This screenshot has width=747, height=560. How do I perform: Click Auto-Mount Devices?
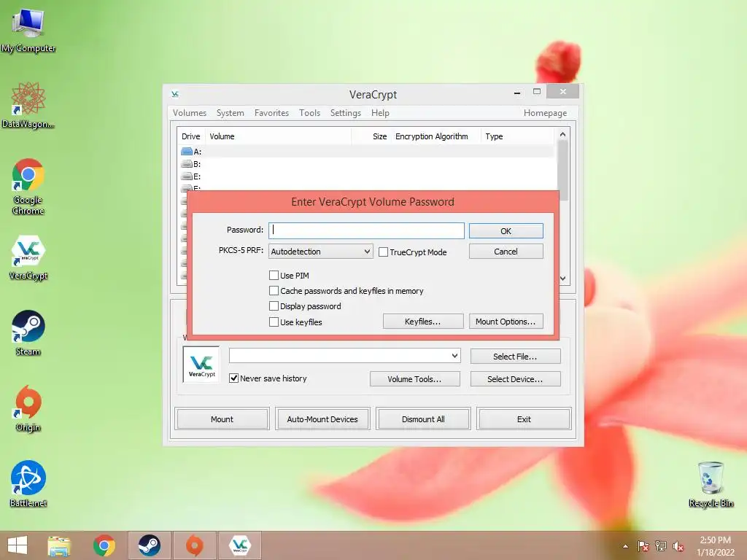pos(322,419)
